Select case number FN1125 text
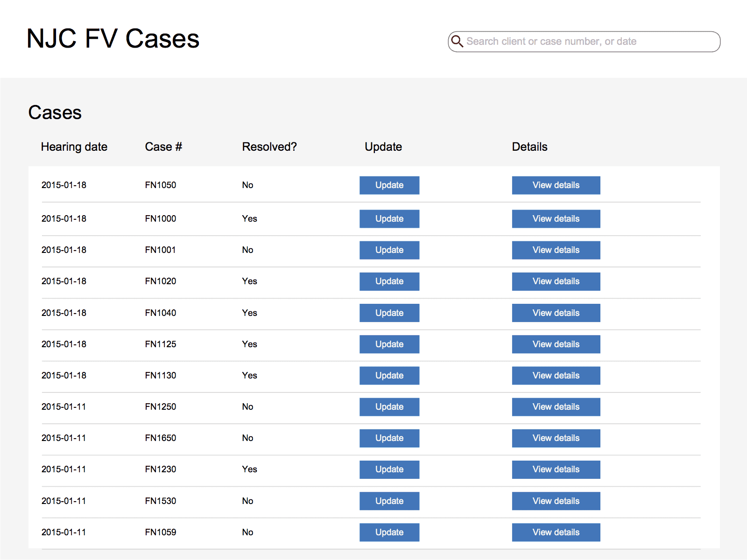 (161, 344)
